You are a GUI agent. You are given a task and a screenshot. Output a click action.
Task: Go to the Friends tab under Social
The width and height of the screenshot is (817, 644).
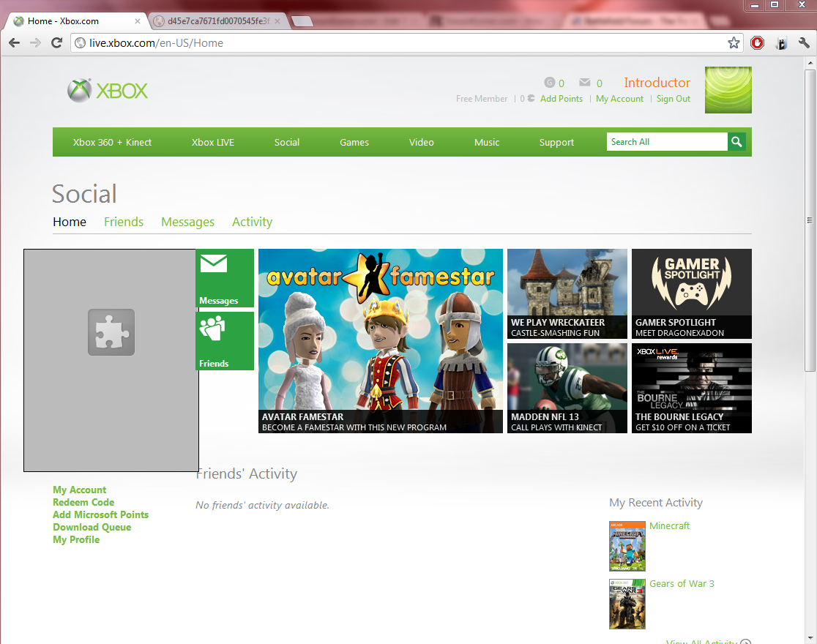pos(124,222)
